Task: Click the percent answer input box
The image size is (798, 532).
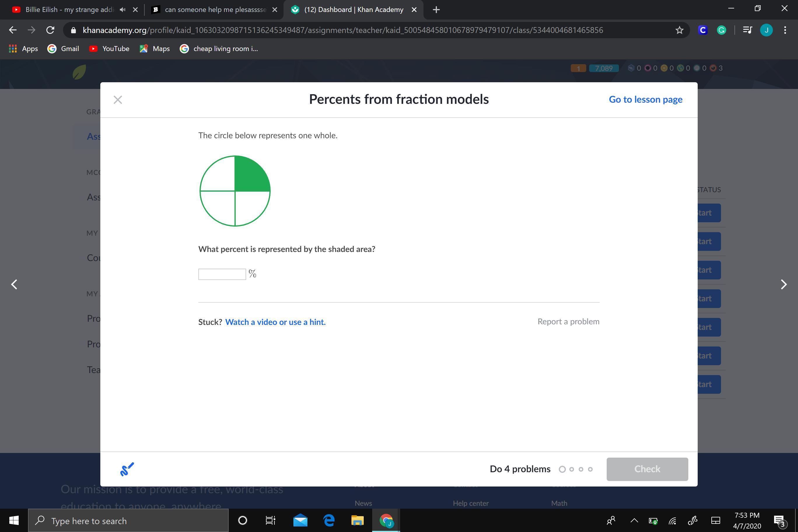Action: [x=222, y=274]
